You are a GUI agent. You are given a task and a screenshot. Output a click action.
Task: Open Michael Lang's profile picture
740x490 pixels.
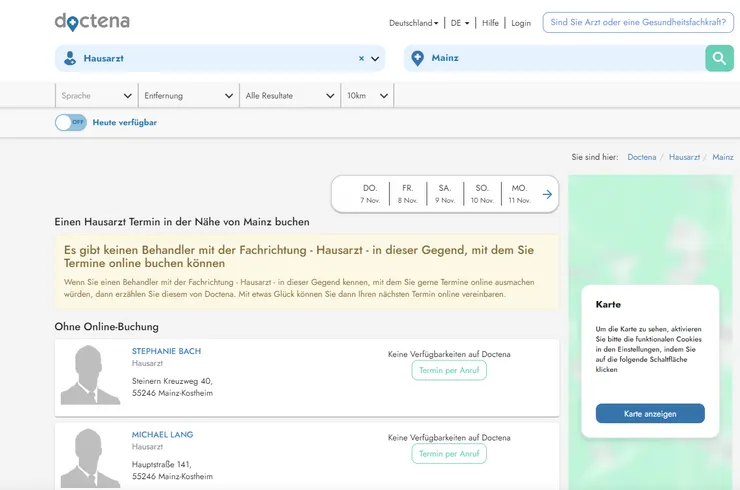90,457
